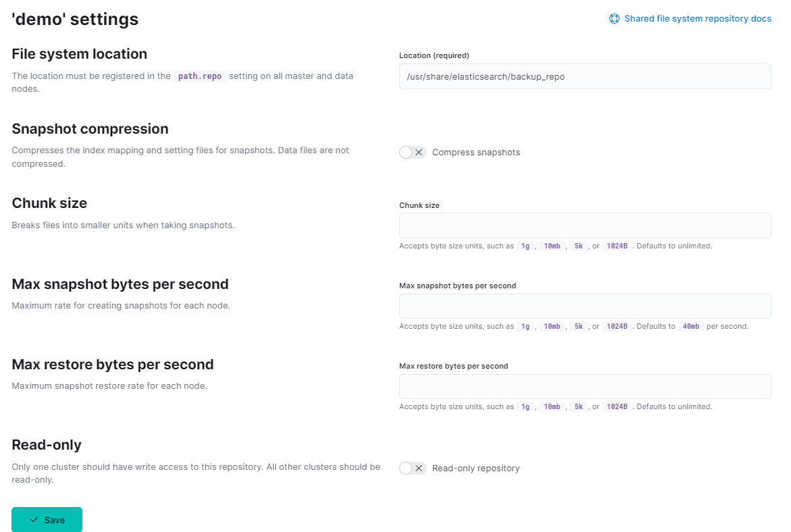Click the Max snapshot bytes per second field
Viewport: 791px width, 532px height.
(584, 306)
